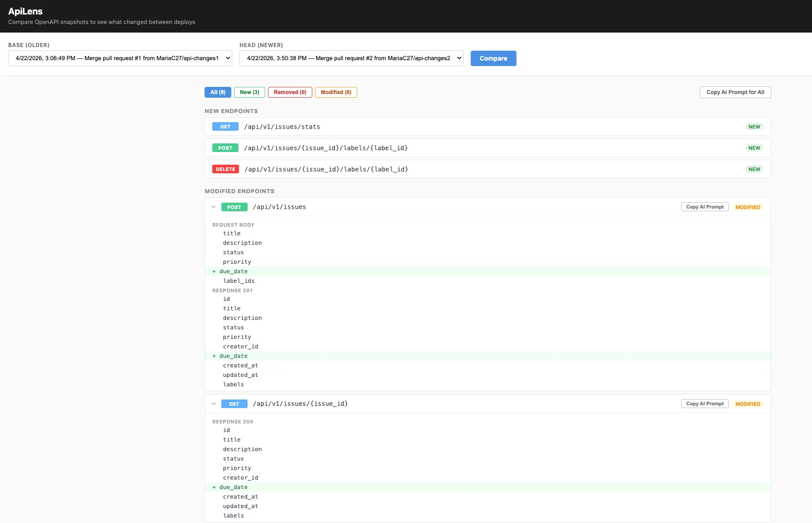This screenshot has width=812, height=523.
Task: Click MODIFIED tag on GET /api/v1/issues/{issue_id}
Action: tap(748, 404)
